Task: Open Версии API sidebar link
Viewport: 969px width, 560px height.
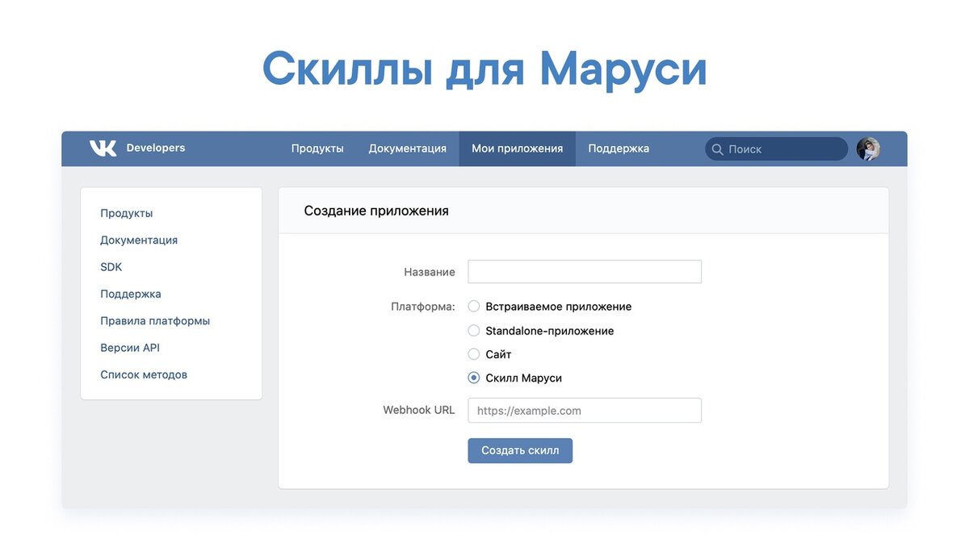Action: [130, 348]
